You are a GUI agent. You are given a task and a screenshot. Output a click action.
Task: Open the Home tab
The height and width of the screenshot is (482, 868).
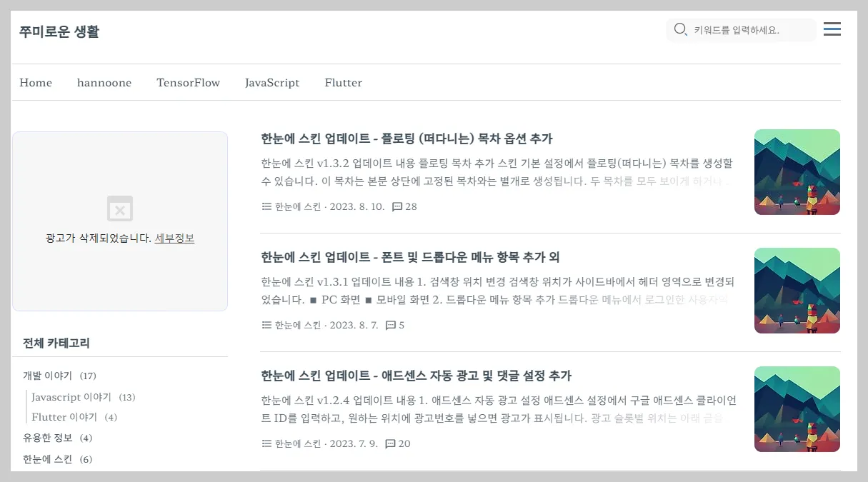pos(36,82)
